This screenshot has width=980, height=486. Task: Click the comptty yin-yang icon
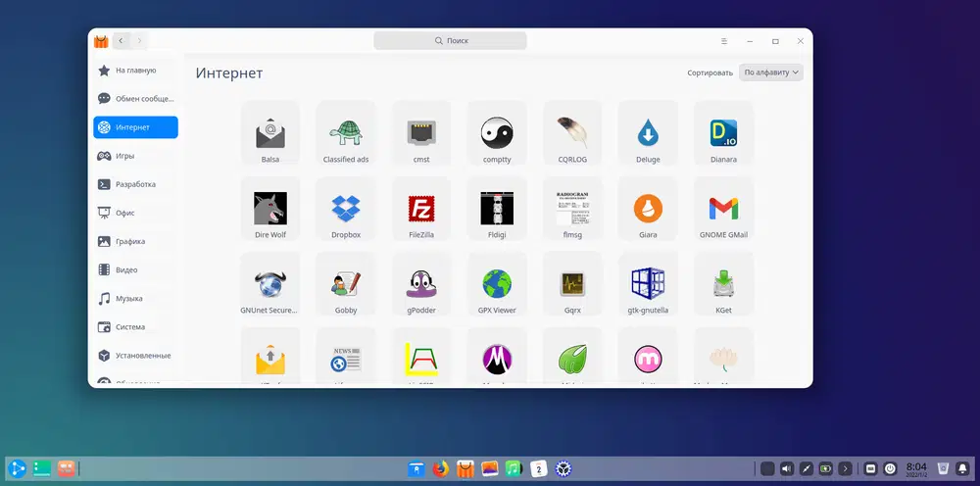pos(497,133)
